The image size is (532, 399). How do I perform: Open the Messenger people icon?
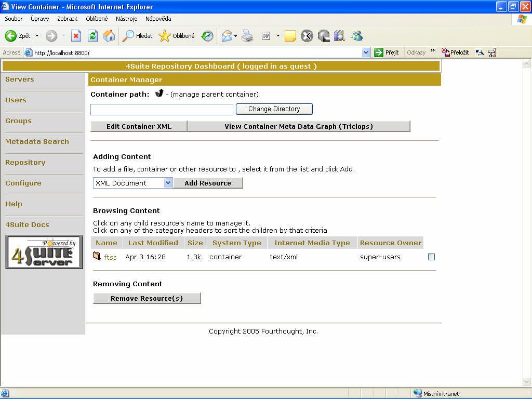[357, 36]
